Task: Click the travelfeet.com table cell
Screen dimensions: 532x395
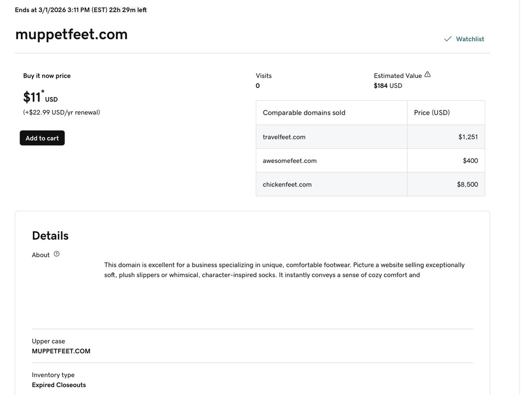Action: pos(332,137)
